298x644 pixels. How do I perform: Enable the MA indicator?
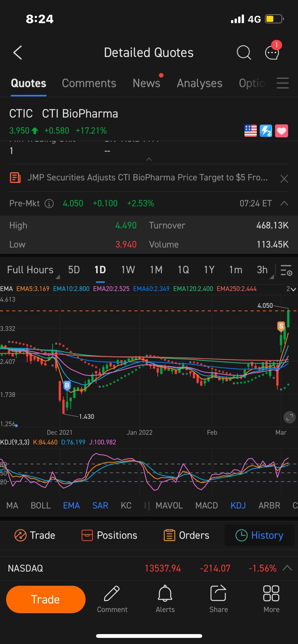point(12,505)
